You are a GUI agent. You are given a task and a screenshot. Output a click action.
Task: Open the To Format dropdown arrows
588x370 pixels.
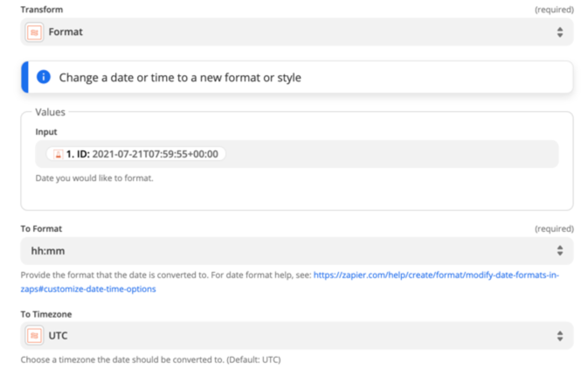click(x=560, y=251)
